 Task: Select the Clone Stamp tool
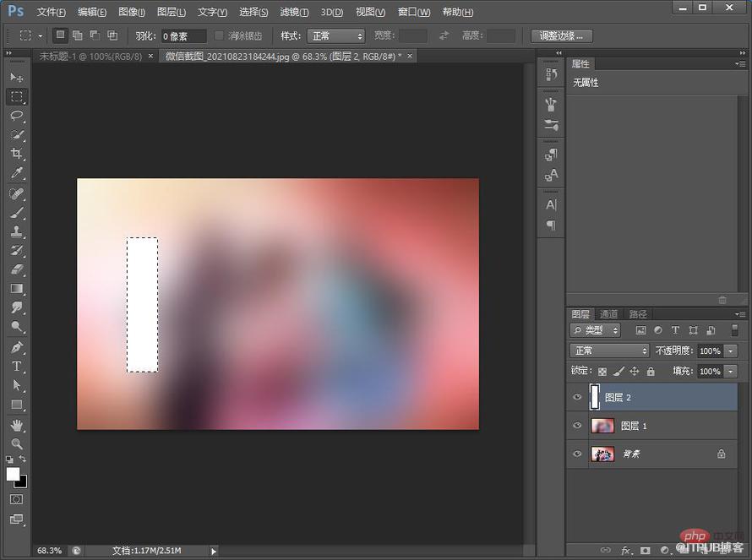pyautogui.click(x=17, y=231)
